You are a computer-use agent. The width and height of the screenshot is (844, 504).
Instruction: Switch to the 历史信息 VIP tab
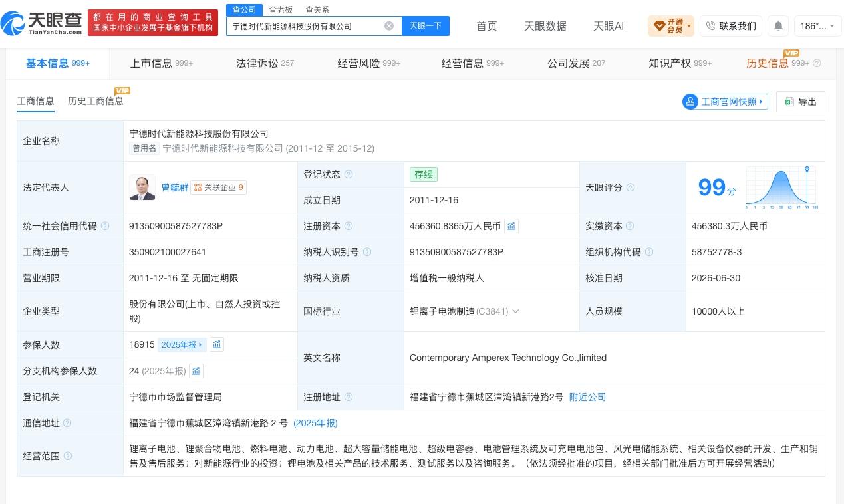[x=777, y=63]
